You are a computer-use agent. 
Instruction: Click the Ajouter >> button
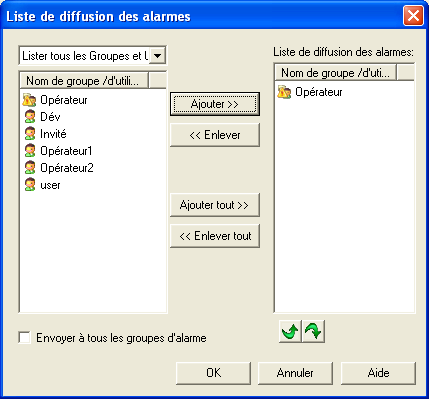tap(215, 104)
